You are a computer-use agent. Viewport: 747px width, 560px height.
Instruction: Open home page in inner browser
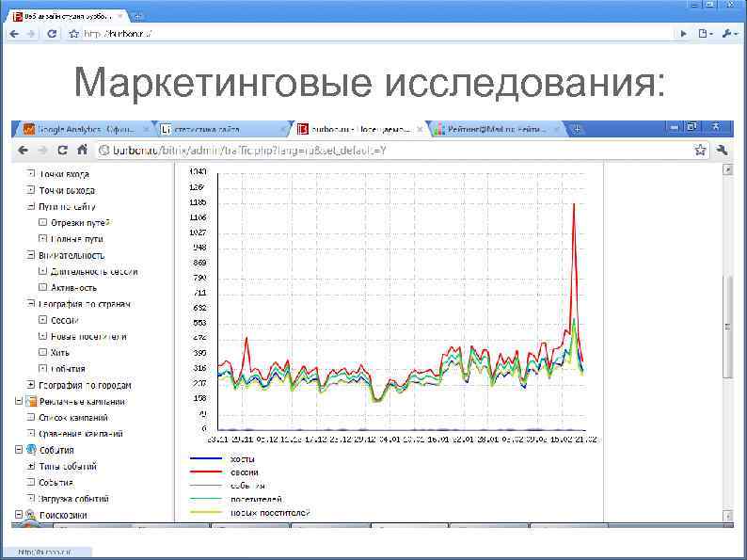pyautogui.click(x=82, y=150)
